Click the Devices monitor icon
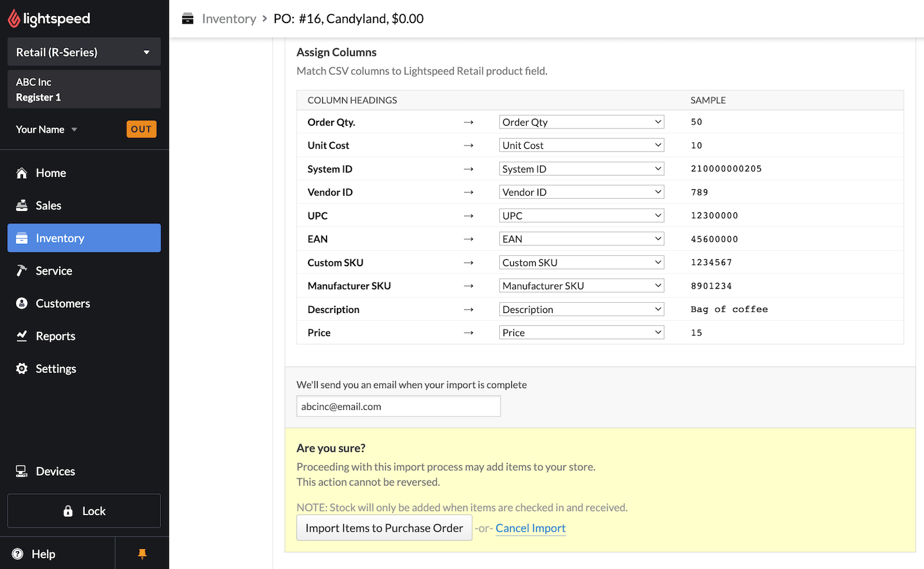The width and height of the screenshot is (924, 569). click(x=22, y=471)
